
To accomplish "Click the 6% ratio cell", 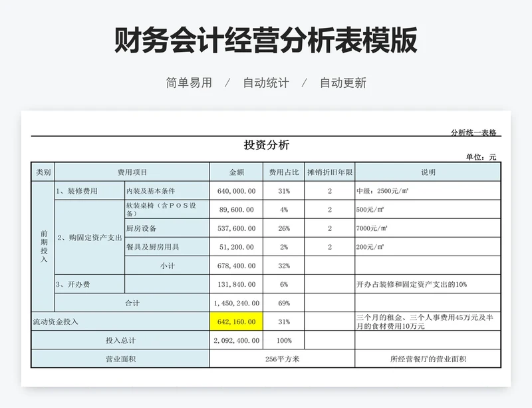I will pos(284,284).
